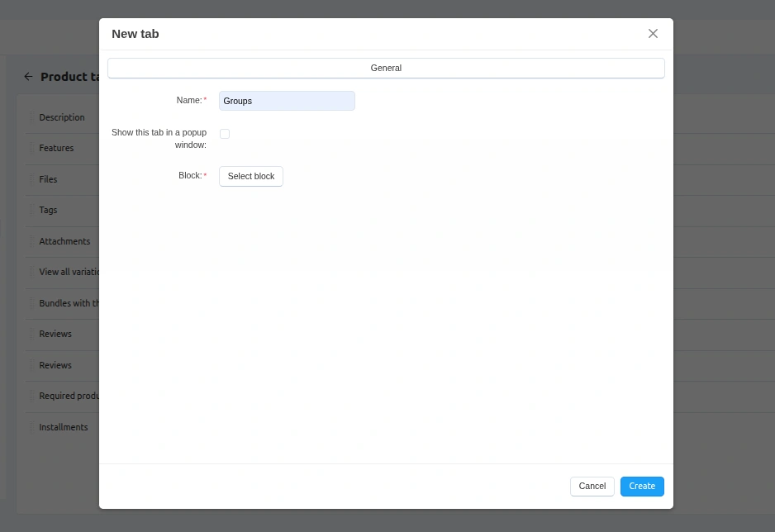Viewport: 775px width, 532px height.
Task: Open the Features product tab
Action: (56, 149)
